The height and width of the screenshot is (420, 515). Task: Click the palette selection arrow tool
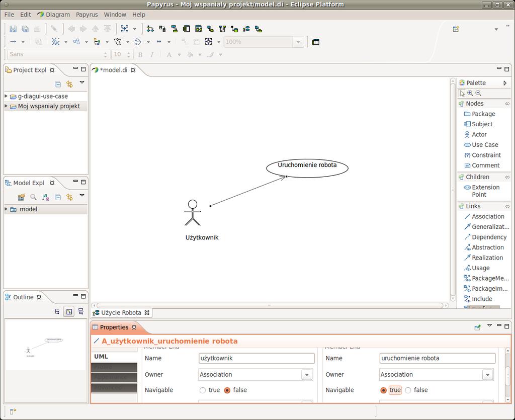point(462,93)
